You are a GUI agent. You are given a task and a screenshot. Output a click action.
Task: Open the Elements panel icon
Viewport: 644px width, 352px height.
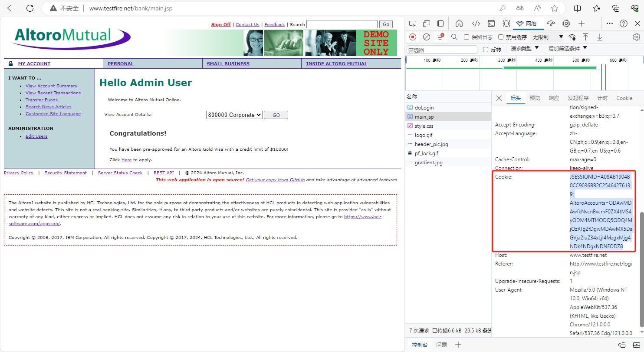pos(476,23)
